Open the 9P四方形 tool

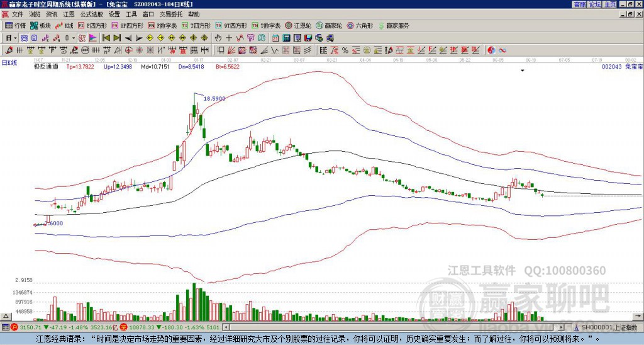tap(127, 25)
